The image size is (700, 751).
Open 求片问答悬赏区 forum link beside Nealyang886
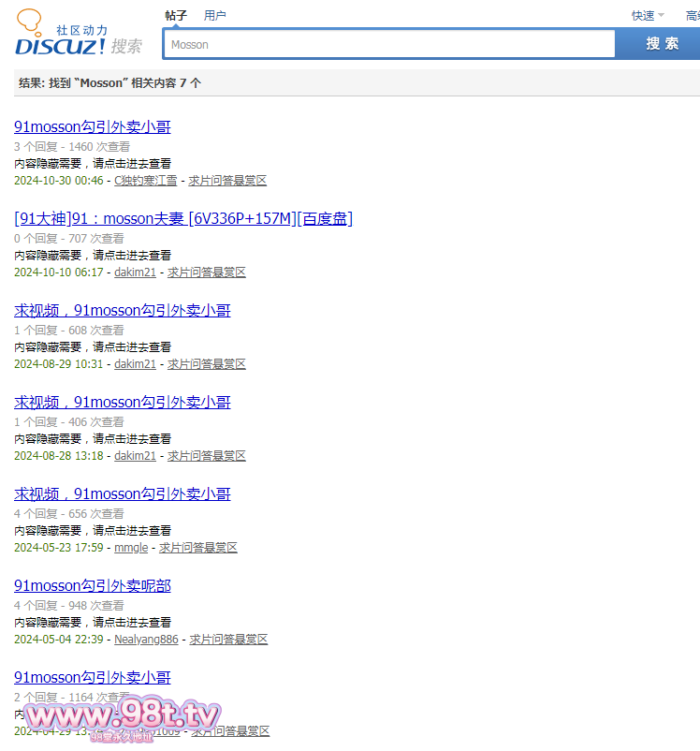[x=228, y=640]
